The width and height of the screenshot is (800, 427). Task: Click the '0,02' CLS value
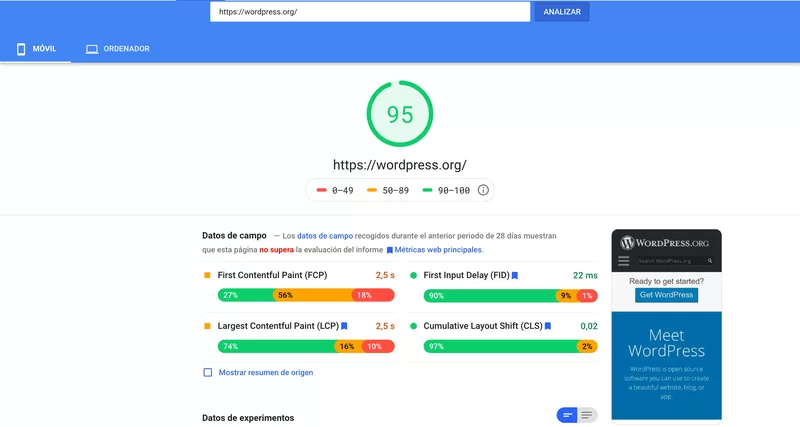tap(589, 326)
